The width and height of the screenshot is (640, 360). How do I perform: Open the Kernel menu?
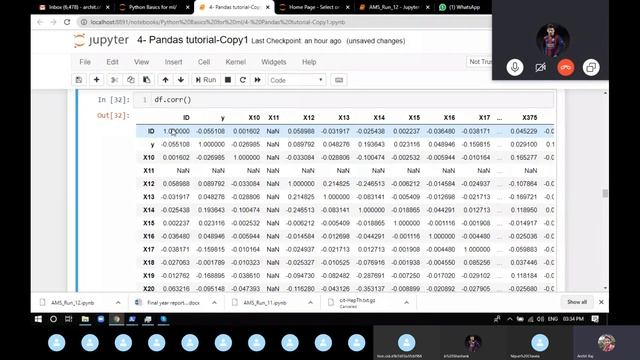[236, 62]
